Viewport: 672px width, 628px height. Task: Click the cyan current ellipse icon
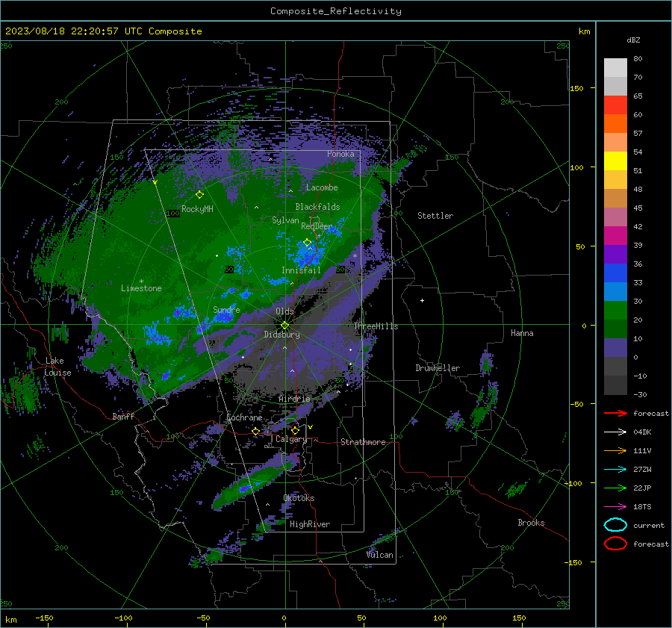pos(615,525)
